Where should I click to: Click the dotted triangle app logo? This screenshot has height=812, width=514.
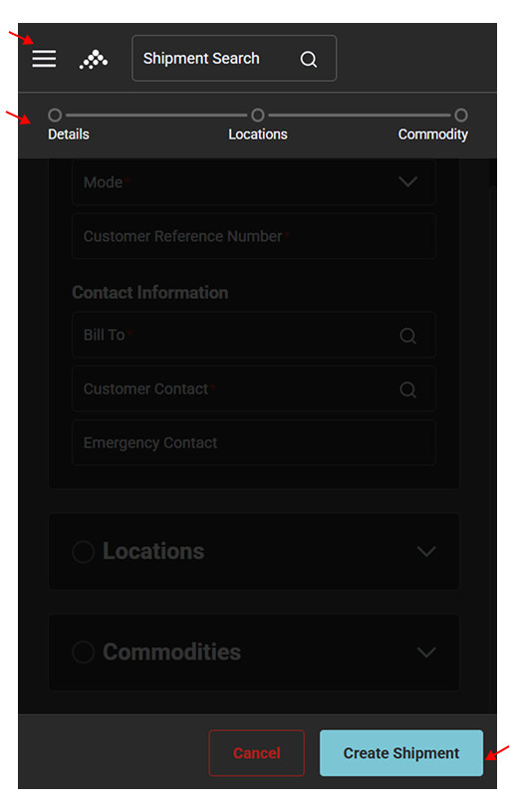coord(94,59)
